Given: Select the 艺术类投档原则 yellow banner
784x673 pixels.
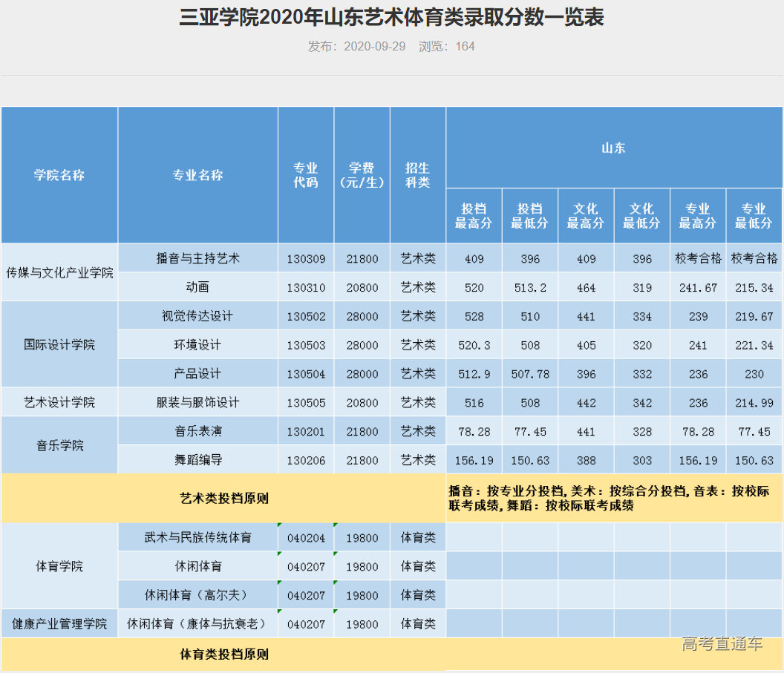Looking at the screenshot, I should (x=223, y=499).
